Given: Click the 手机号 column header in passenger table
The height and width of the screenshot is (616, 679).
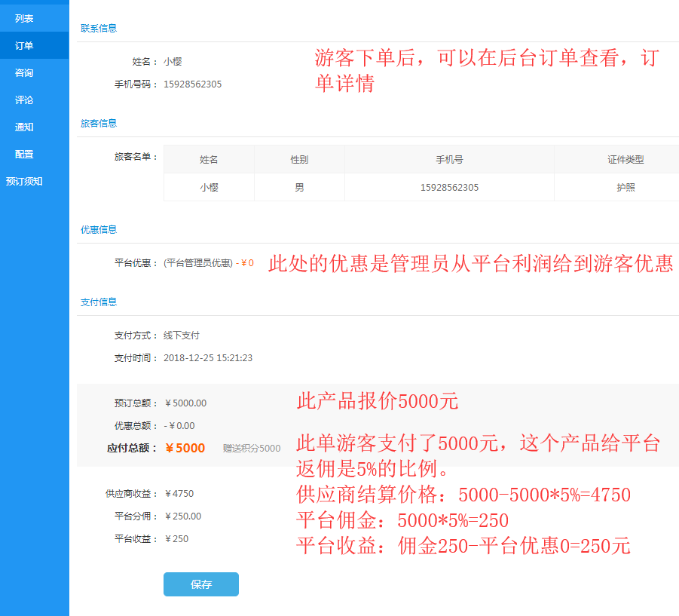Looking at the screenshot, I should [x=449, y=160].
